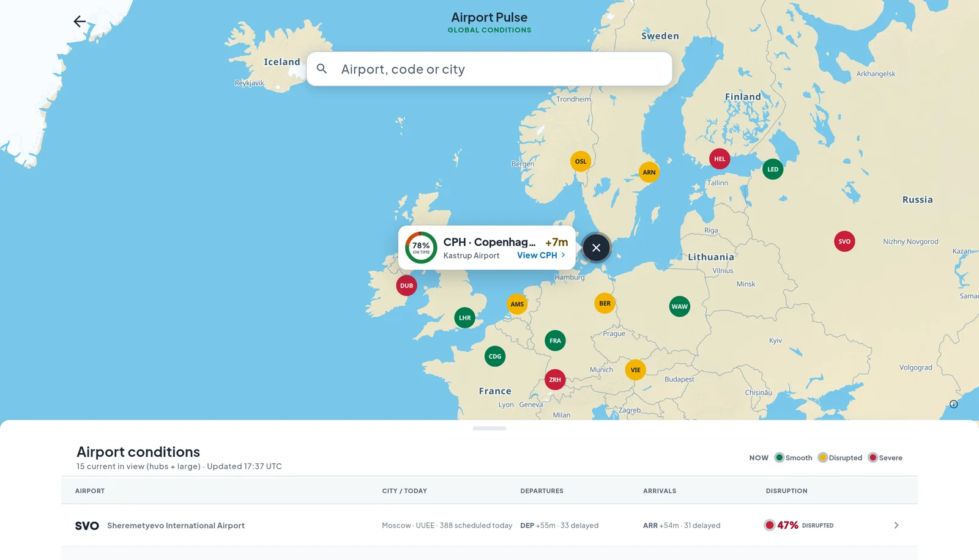Click the CITY / TODAY column header

pos(404,491)
